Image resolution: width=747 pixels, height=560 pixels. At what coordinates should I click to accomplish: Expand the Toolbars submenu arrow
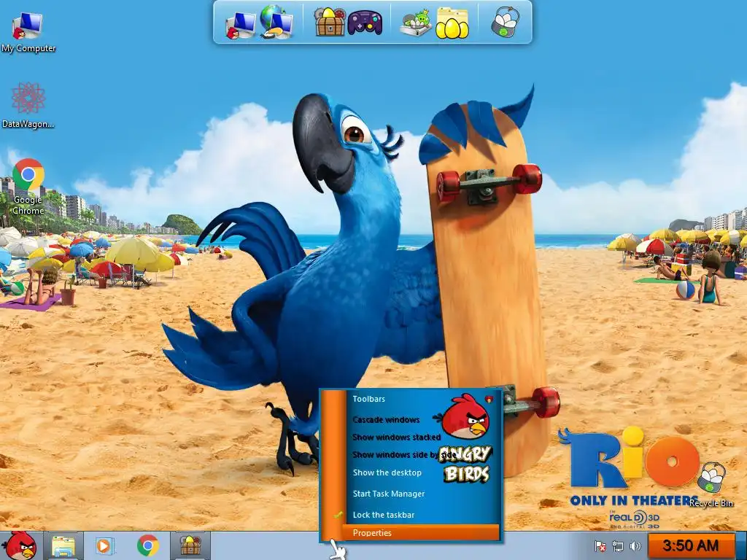click(489, 399)
